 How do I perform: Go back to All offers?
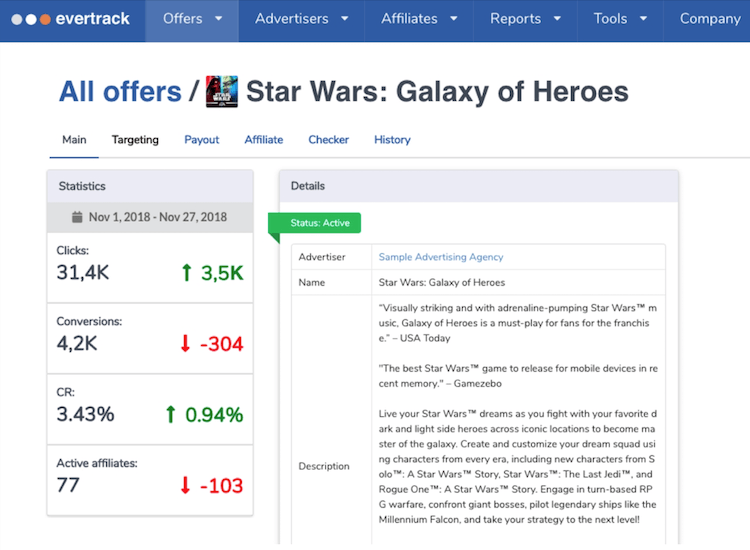120,91
